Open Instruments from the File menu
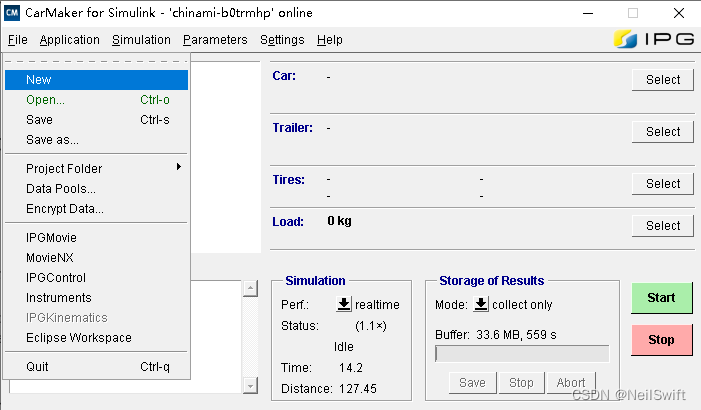This screenshot has width=701, height=410. (96, 298)
